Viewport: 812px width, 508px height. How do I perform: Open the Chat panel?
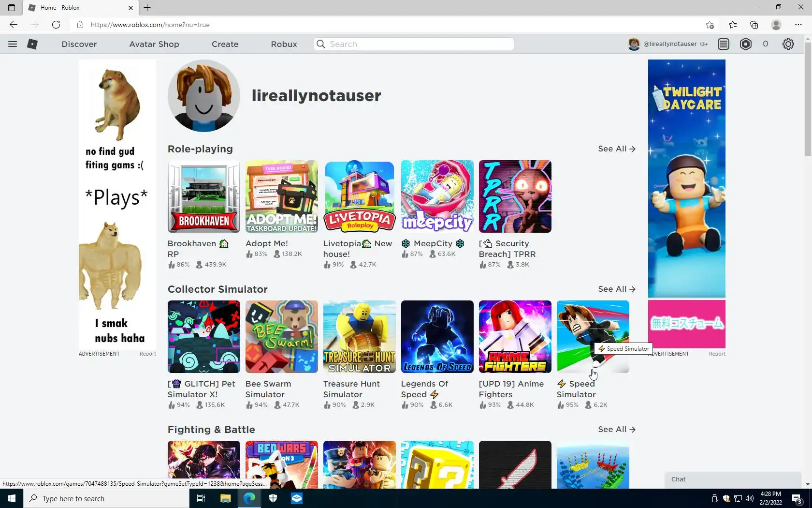tap(733, 479)
